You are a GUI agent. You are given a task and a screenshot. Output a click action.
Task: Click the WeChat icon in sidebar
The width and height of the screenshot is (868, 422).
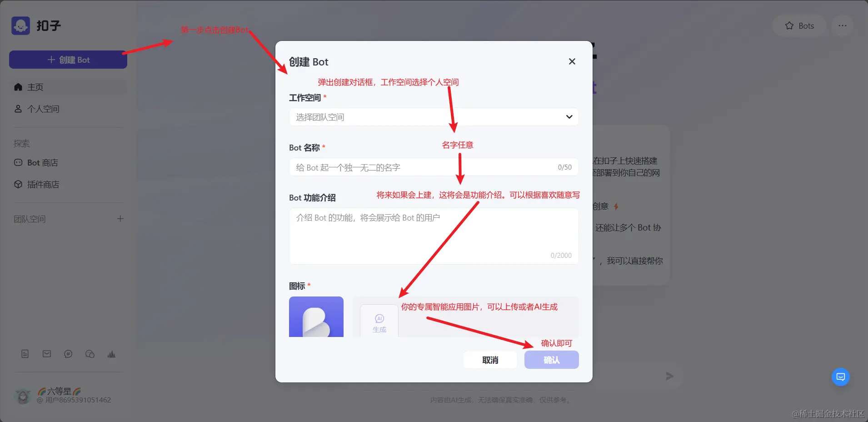point(90,354)
